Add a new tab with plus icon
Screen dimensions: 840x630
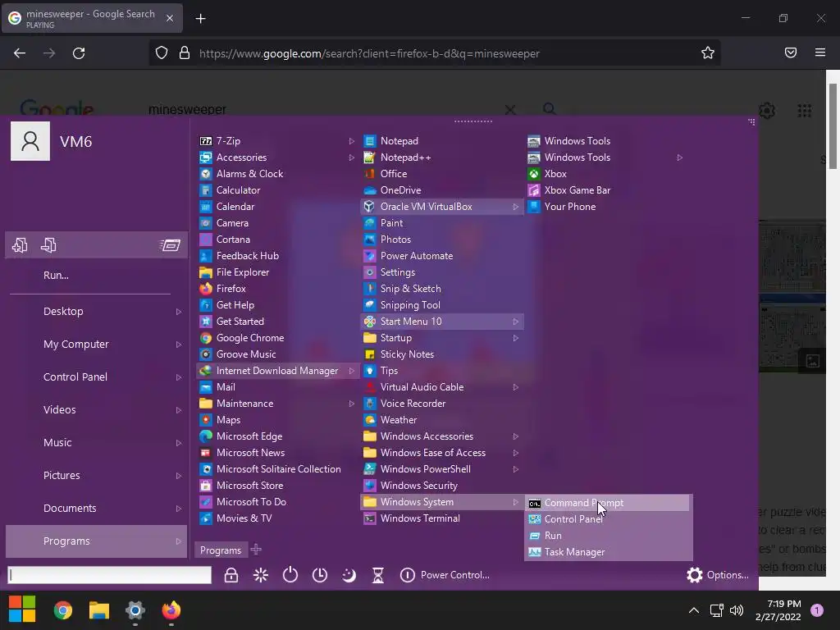pyautogui.click(x=256, y=549)
